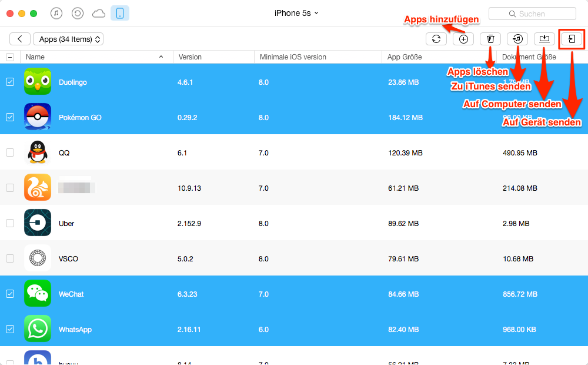The image size is (588, 365).
Task: Select the WhatsApp app name
Action: pyautogui.click(x=75, y=329)
